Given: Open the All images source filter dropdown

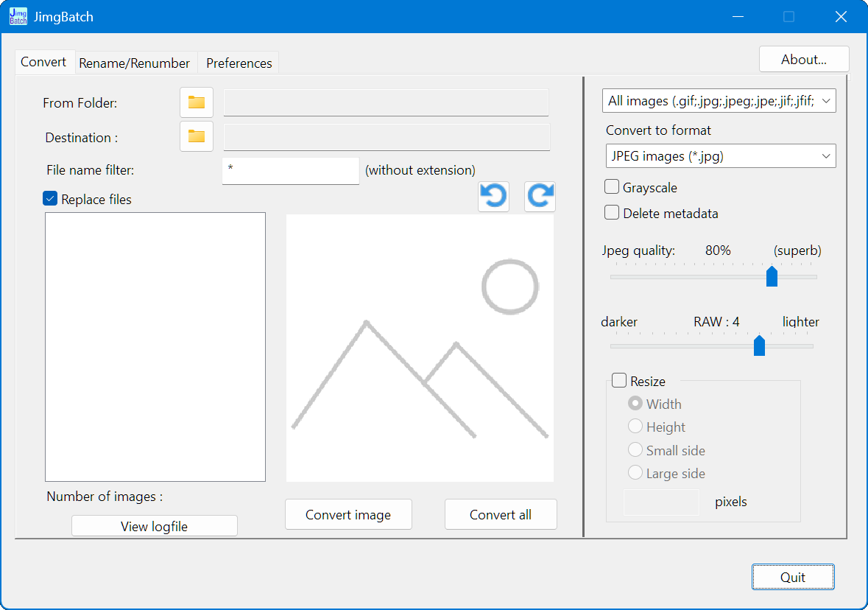Looking at the screenshot, I should (x=719, y=101).
